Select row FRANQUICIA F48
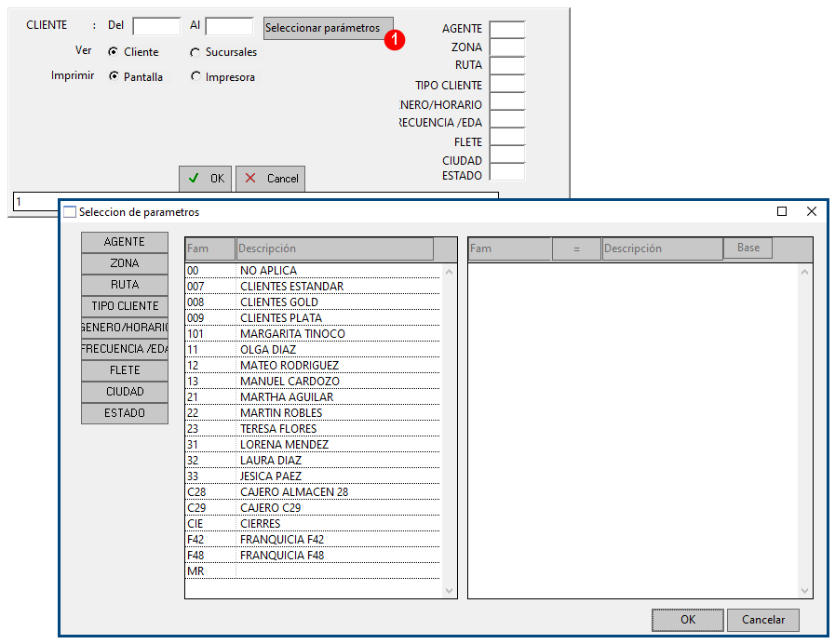Screen dimensions: 835x644 click(313, 556)
